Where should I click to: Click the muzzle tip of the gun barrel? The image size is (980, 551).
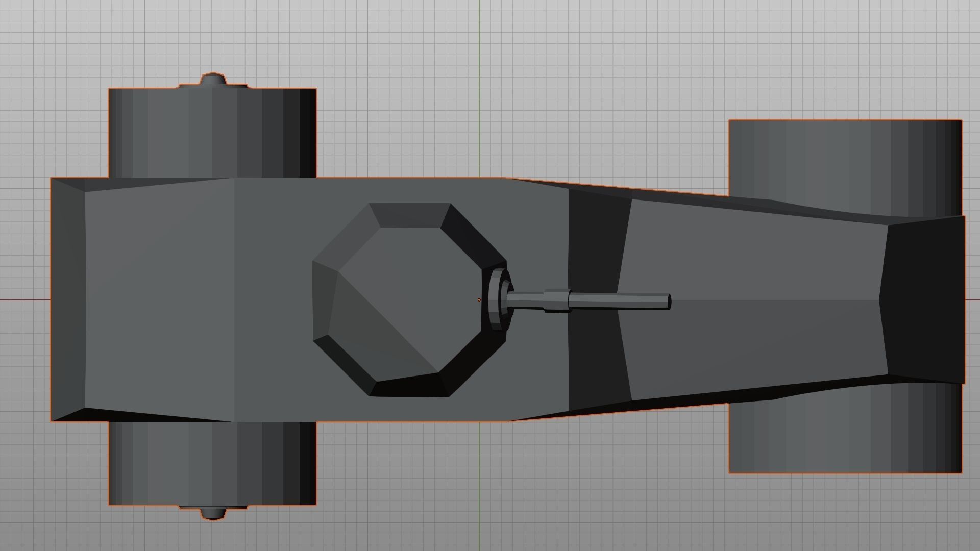669,301
